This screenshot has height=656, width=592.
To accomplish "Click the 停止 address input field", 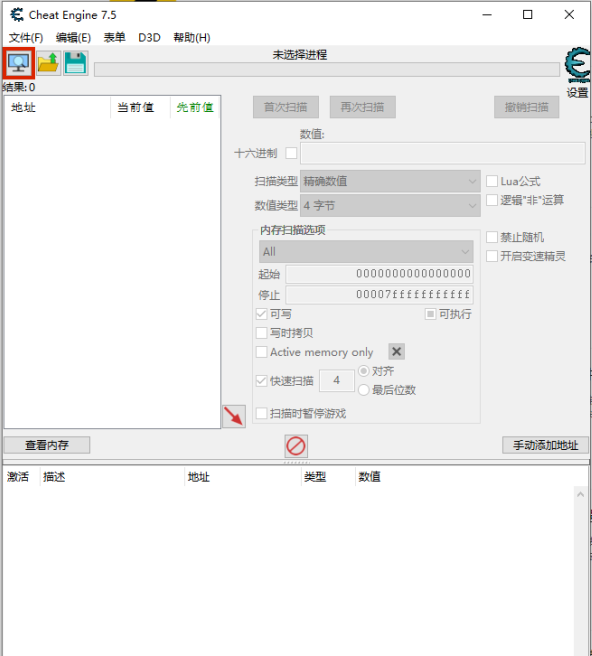I will [379, 295].
